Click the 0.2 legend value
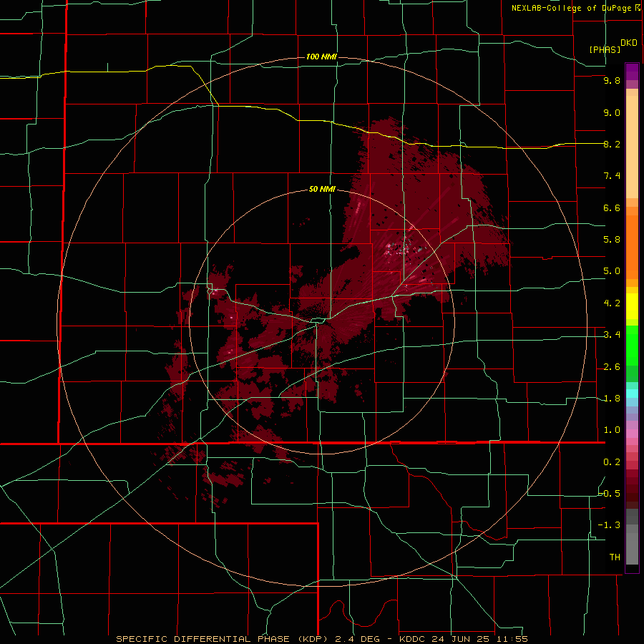 pyautogui.click(x=612, y=462)
